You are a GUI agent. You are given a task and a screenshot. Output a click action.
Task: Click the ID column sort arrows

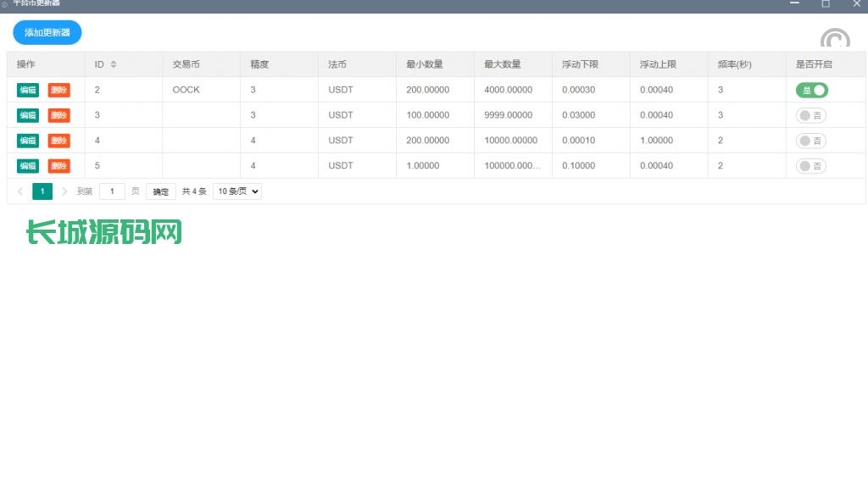(x=114, y=64)
